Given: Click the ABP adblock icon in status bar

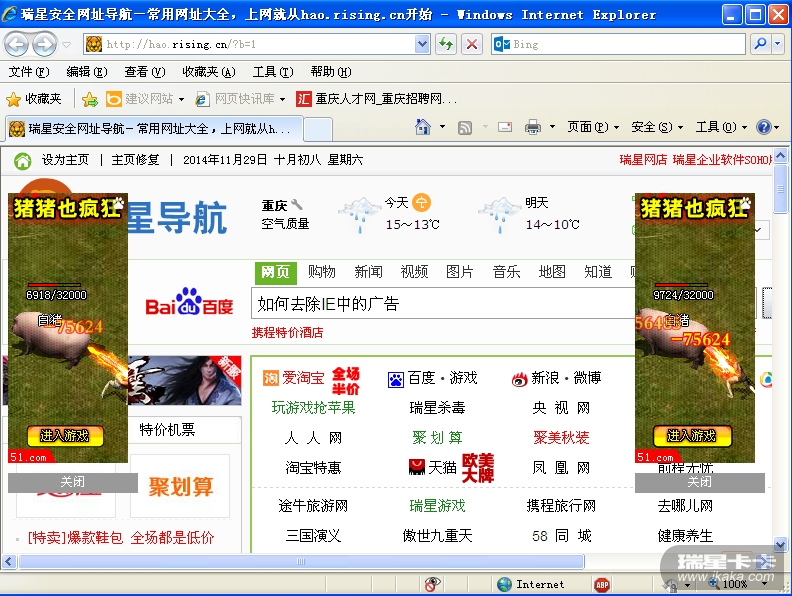Looking at the screenshot, I should pyautogui.click(x=602, y=585).
